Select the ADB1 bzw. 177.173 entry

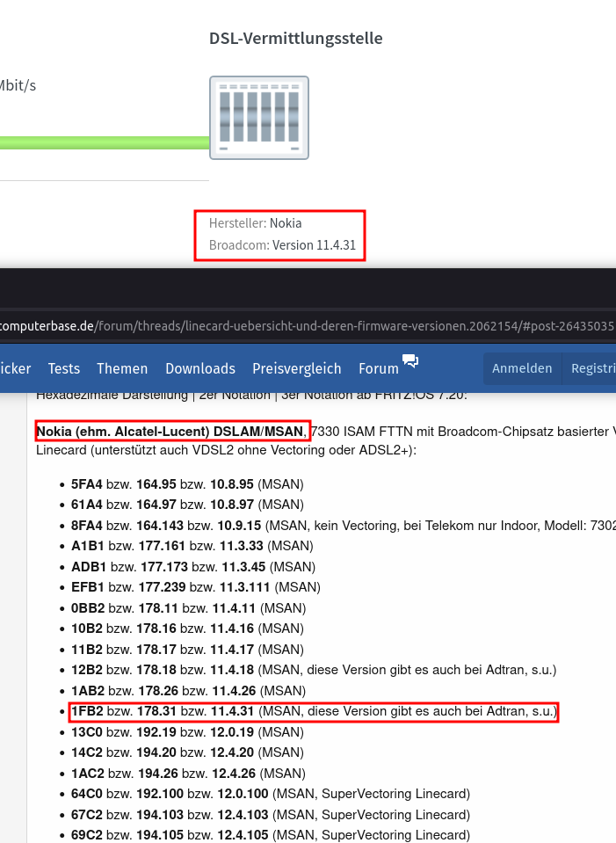[193, 567]
